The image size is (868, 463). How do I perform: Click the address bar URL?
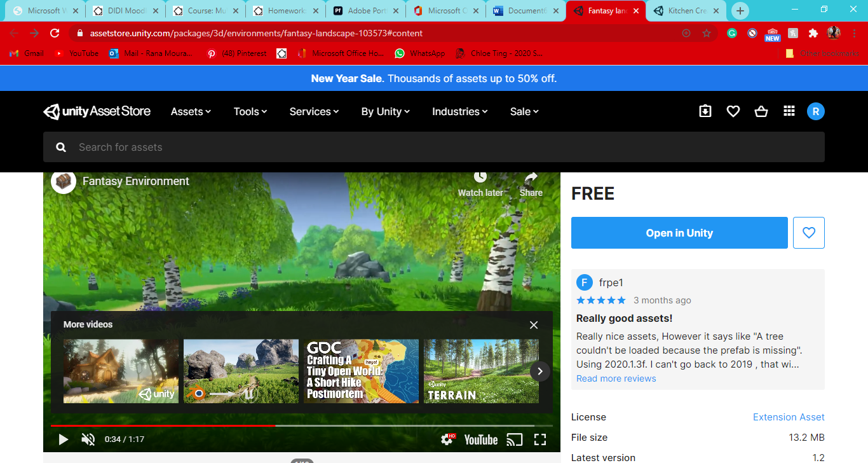256,33
